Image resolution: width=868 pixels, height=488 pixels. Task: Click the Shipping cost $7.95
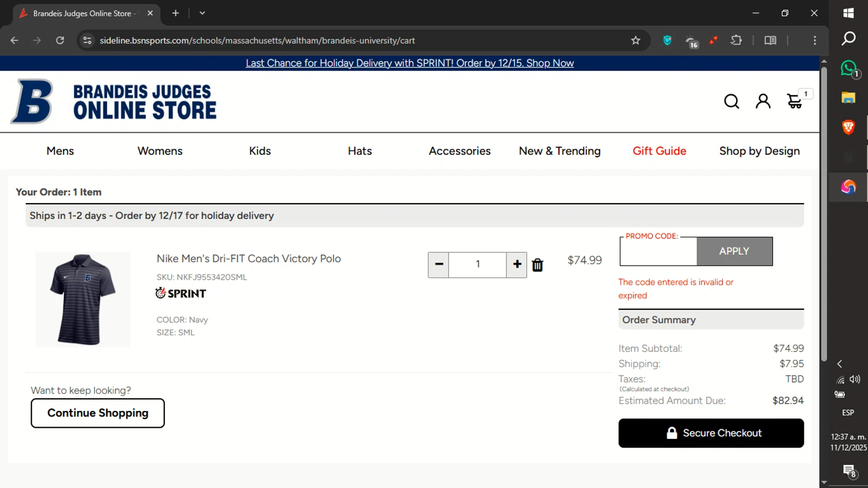[792, 364]
